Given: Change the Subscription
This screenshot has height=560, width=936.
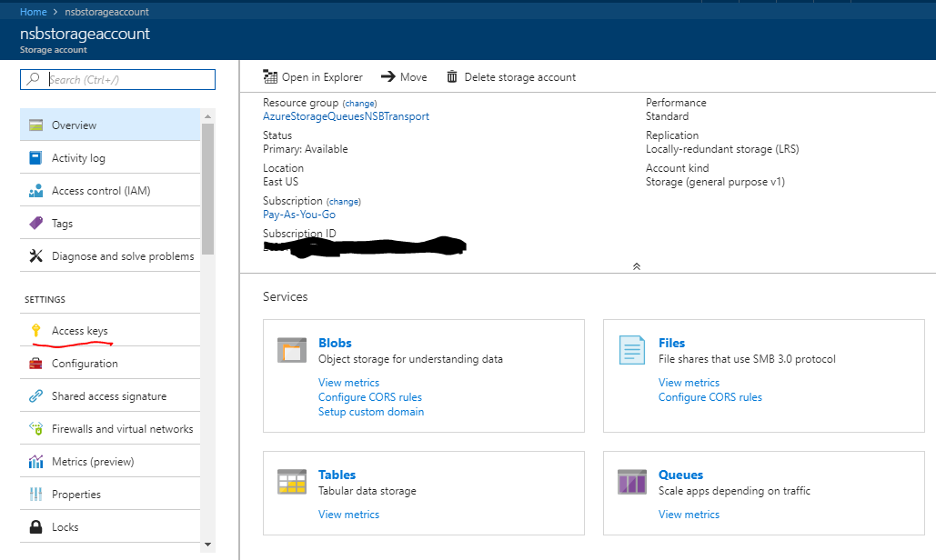Looking at the screenshot, I should 343,202.
